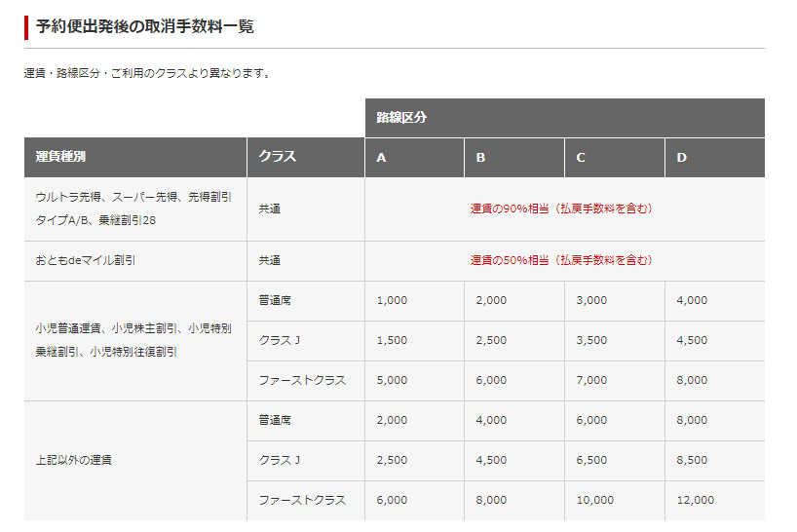Click the 5,000 fee cell
Image resolution: width=797 pixels, height=532 pixels.
414,381
